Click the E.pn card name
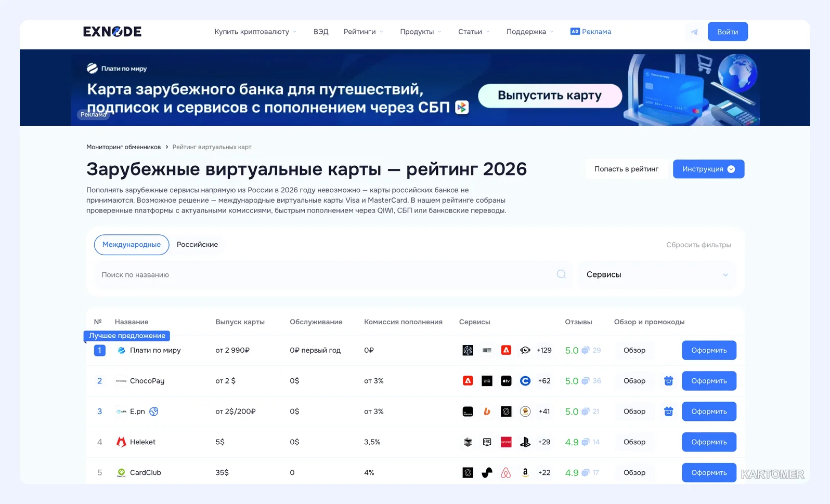830x504 pixels. tap(137, 412)
